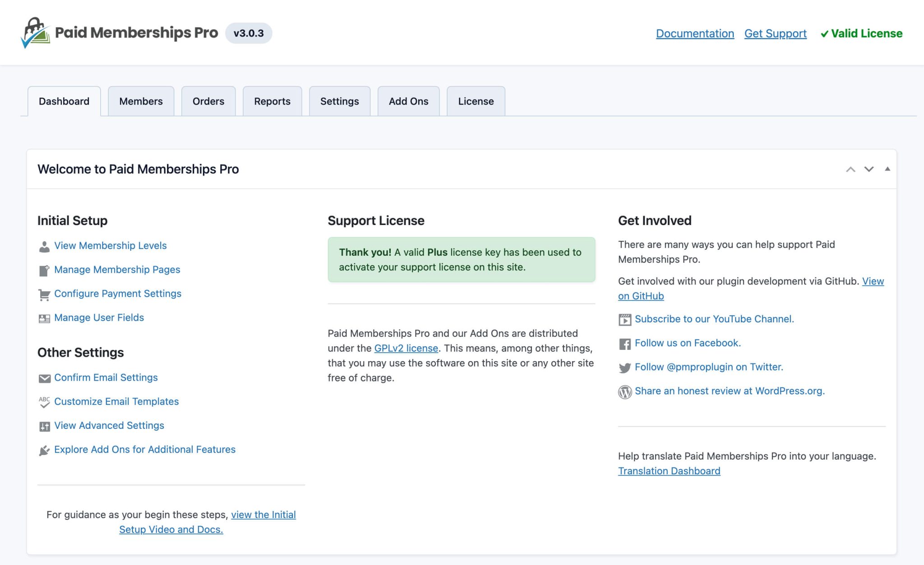The width and height of the screenshot is (924, 565).
Task: Open the Orders tab
Action: point(208,101)
